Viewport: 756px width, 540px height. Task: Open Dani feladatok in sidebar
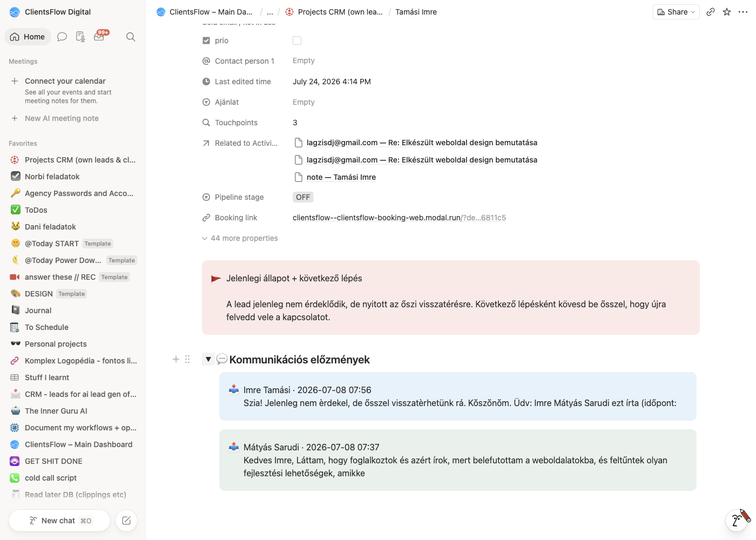73,227
